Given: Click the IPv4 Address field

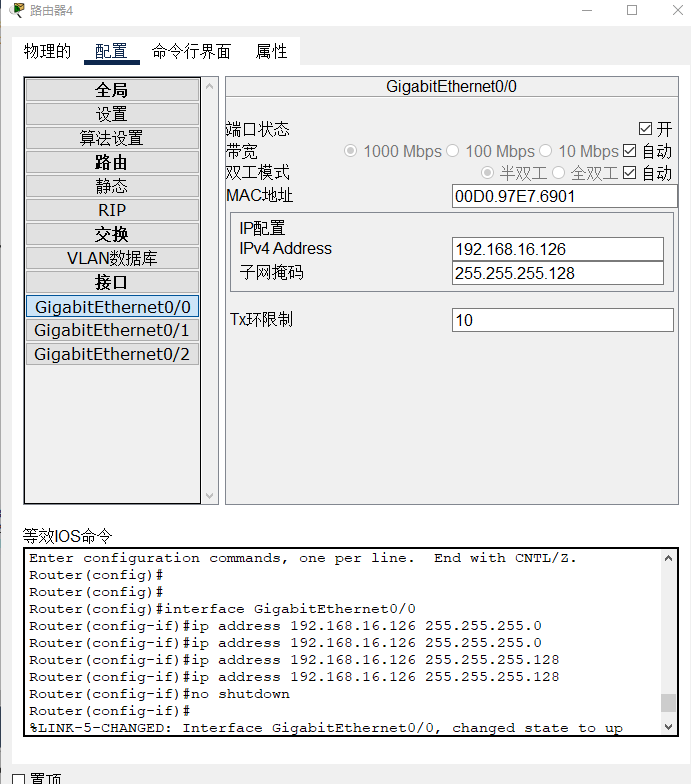Looking at the screenshot, I should [x=558, y=249].
